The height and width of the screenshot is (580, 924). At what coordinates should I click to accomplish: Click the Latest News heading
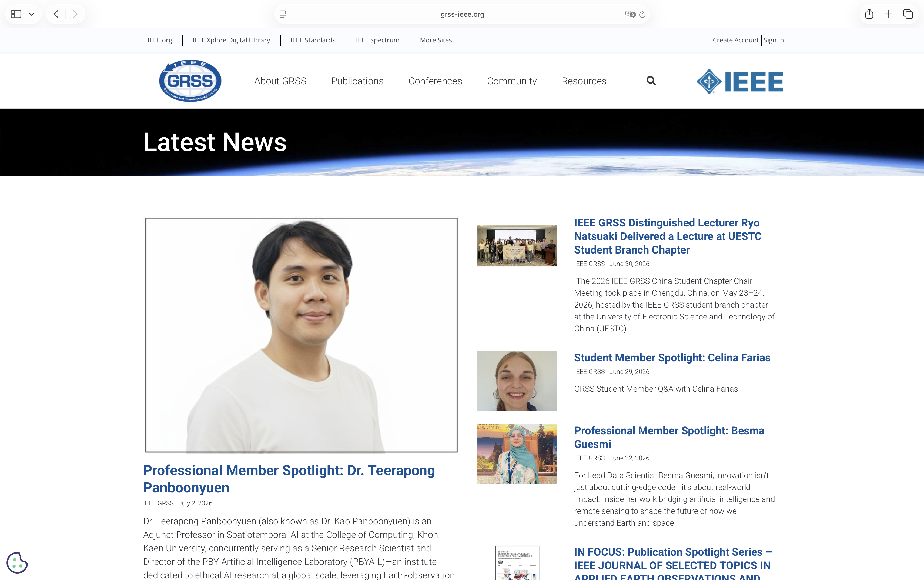coord(215,142)
